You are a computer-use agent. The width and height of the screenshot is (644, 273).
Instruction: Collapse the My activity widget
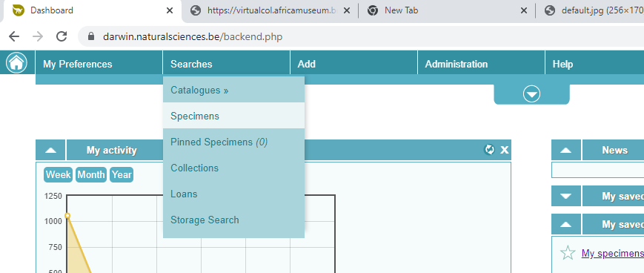pos(50,150)
